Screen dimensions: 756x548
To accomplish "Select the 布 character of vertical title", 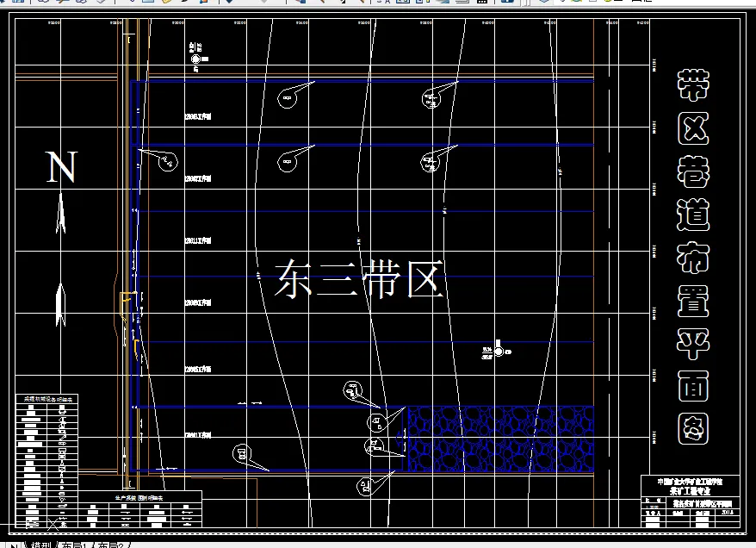I will coord(693,258).
